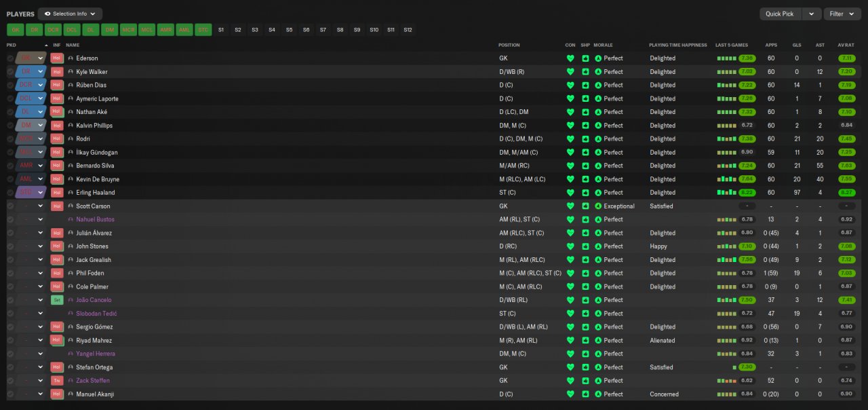Click Erling Haaland's 8.27 average rating pill
Screen dimensions: 868x410
(846, 193)
